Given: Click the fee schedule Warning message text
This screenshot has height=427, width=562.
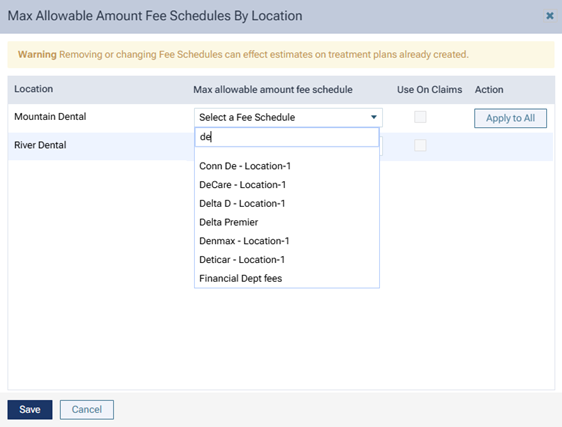Looking at the screenshot, I should coord(243,54).
